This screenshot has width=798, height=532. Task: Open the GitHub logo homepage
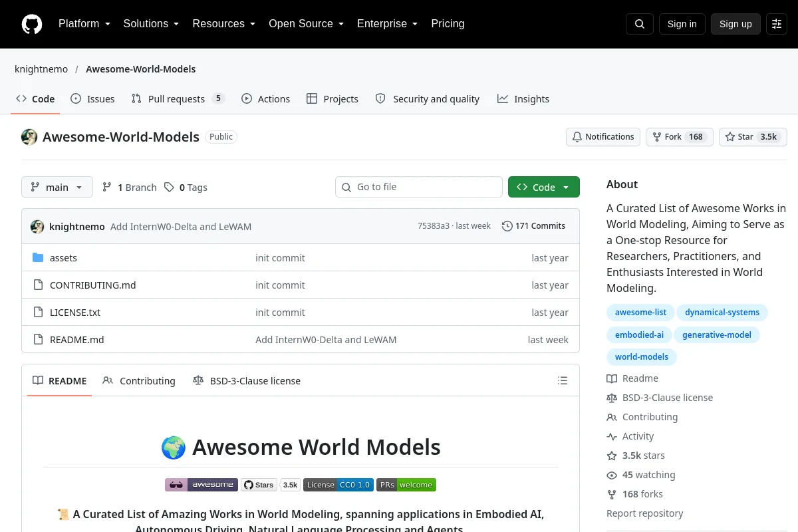(32, 24)
